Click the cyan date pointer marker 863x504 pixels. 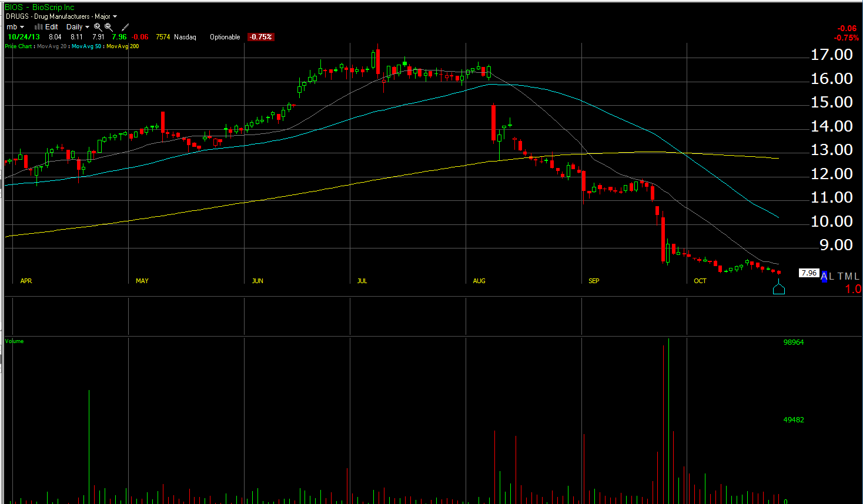click(x=779, y=288)
